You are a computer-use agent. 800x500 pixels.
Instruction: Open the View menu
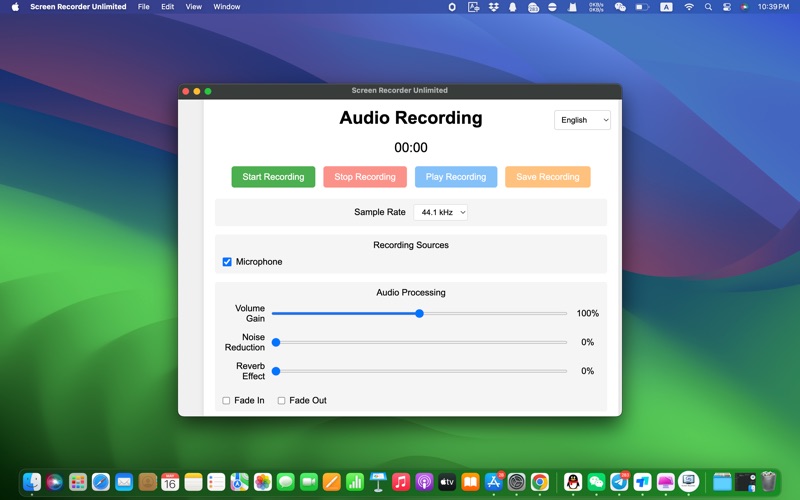(193, 7)
